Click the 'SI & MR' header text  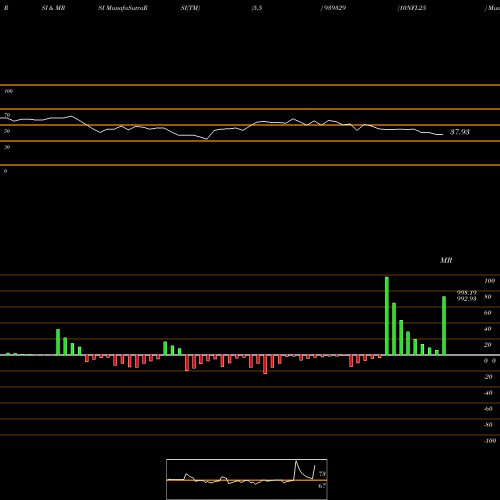tap(53, 8)
